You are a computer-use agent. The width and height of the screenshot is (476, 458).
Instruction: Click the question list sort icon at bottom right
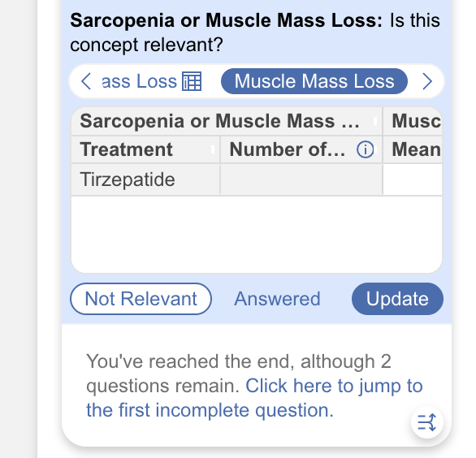[426, 422]
